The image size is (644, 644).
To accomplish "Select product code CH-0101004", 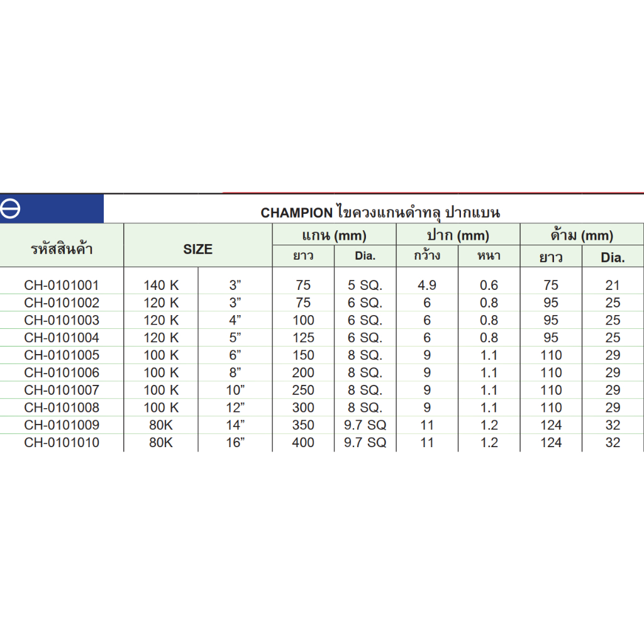I will pos(62,338).
